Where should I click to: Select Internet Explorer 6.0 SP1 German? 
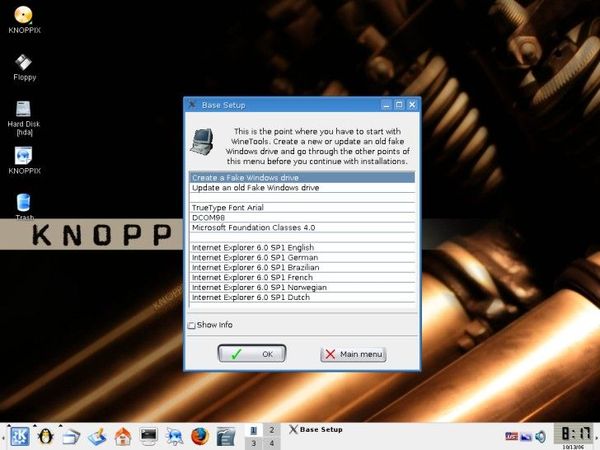301,257
